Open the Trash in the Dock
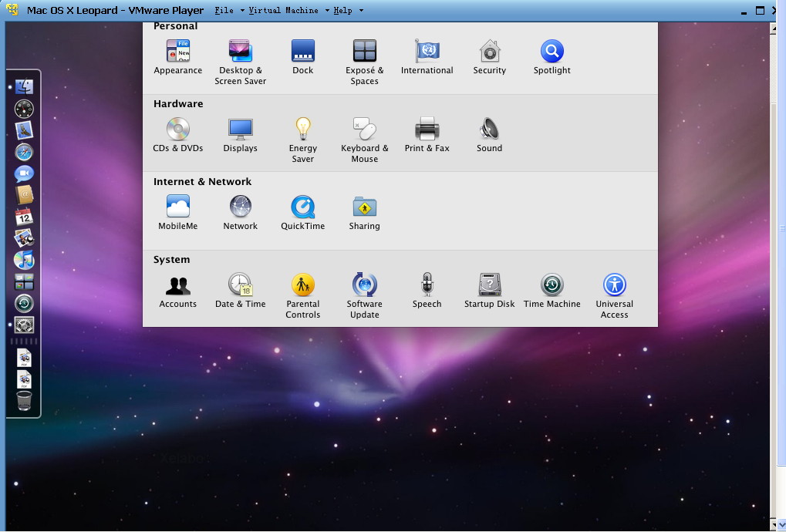This screenshot has height=532, width=786. [x=24, y=401]
